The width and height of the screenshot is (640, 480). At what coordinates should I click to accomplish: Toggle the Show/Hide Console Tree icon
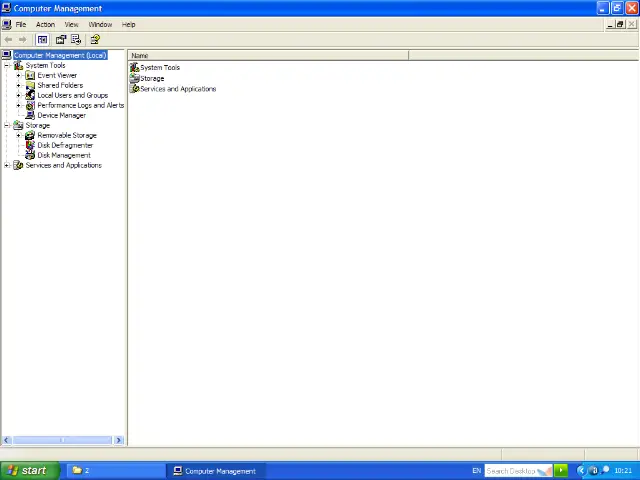[42, 40]
